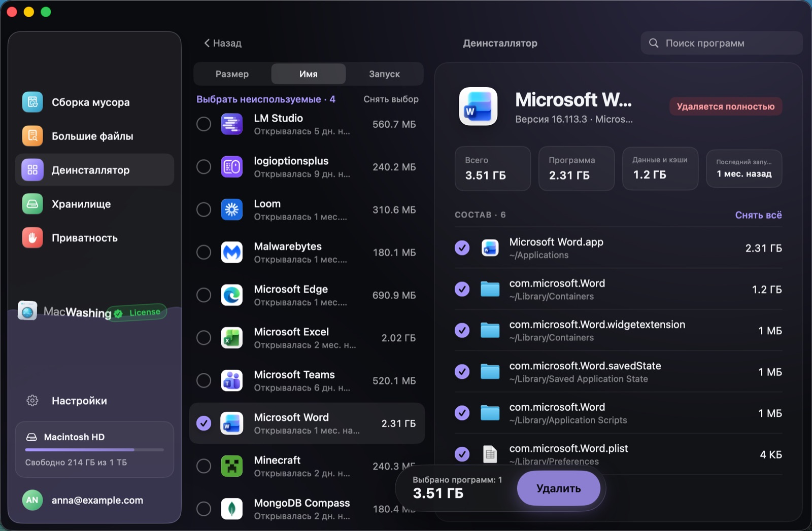The height and width of the screenshot is (531, 812).
Task: Click the Microsoft Word.app icon in СОСТАВ
Action: point(490,248)
